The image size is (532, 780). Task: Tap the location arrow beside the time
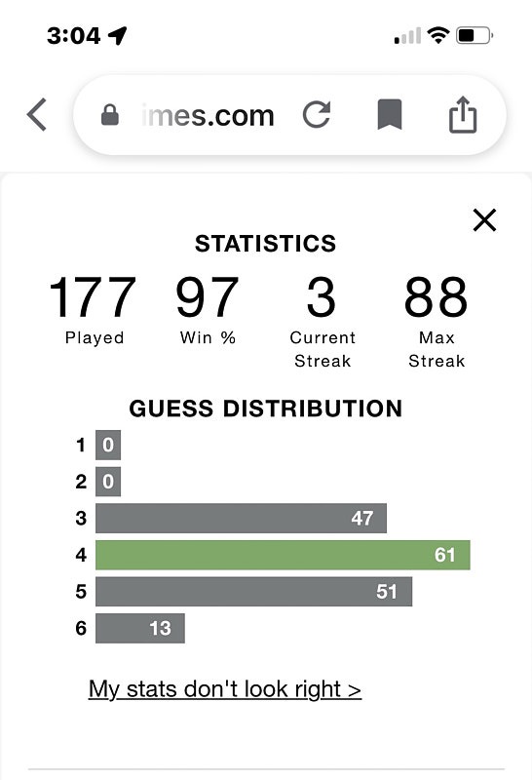tap(118, 35)
